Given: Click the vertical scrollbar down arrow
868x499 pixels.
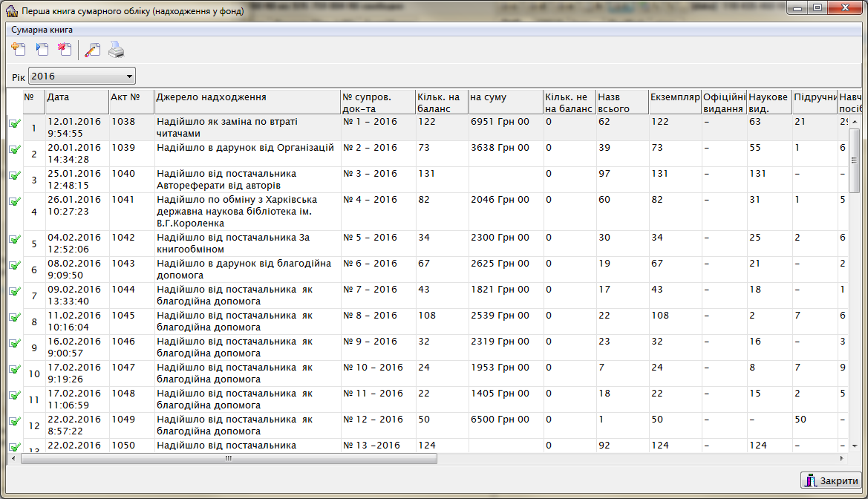Looking at the screenshot, I should coord(854,445).
